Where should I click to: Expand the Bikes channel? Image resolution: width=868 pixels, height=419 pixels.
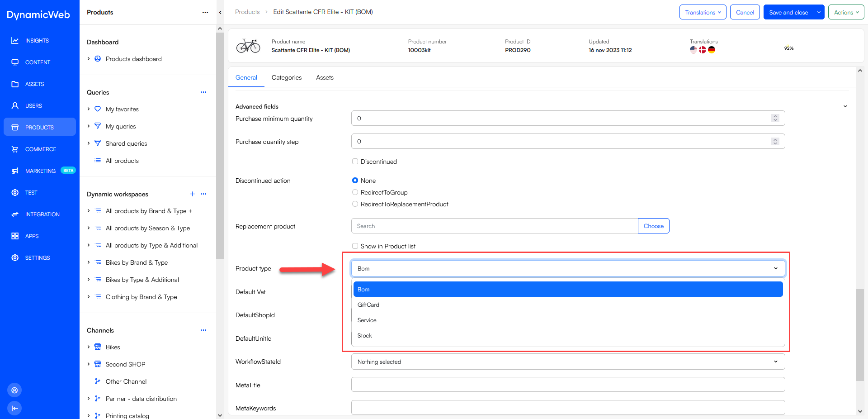click(x=89, y=347)
